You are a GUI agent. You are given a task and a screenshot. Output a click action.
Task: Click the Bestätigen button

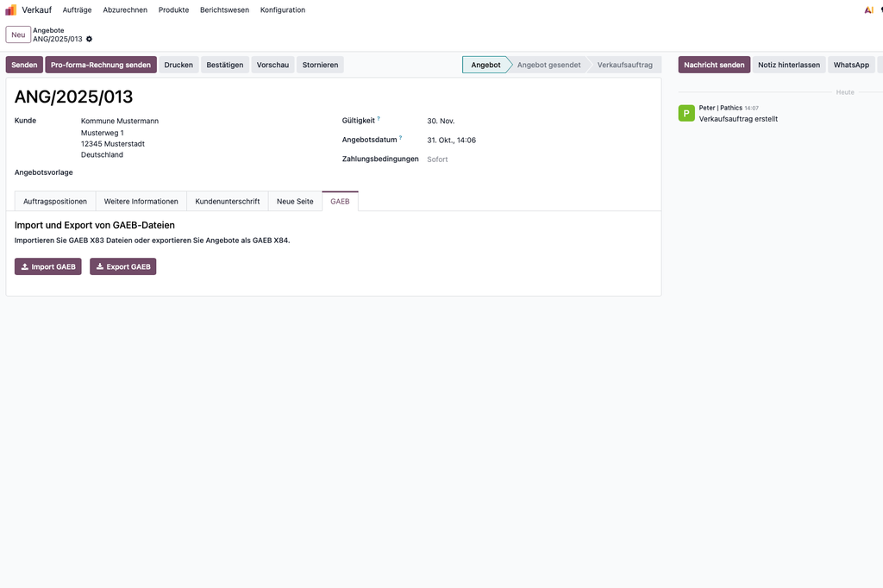click(225, 65)
